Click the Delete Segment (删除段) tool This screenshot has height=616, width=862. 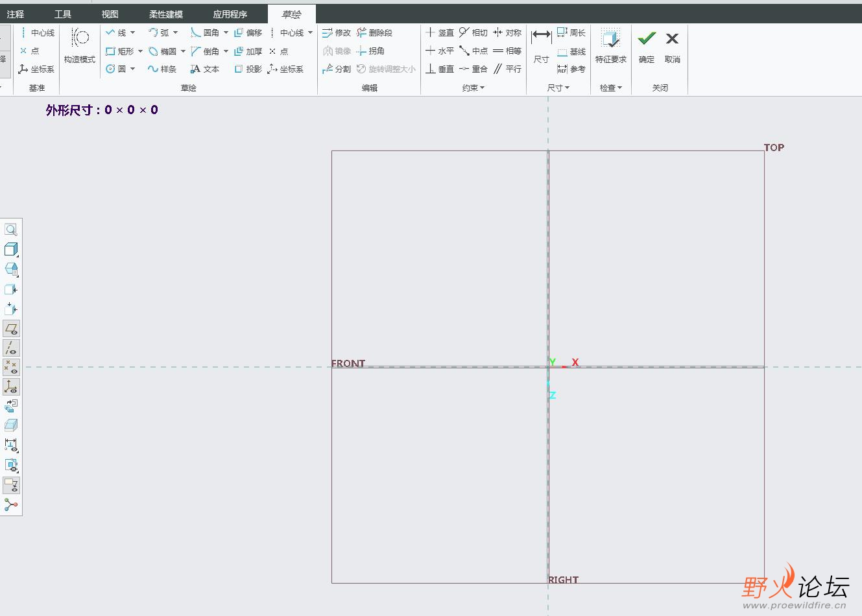pyautogui.click(x=374, y=32)
